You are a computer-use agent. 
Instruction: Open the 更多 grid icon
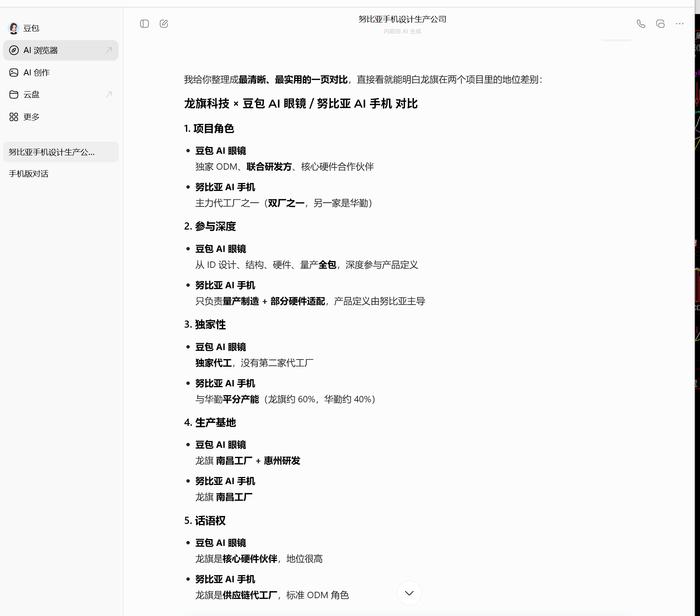tap(14, 117)
